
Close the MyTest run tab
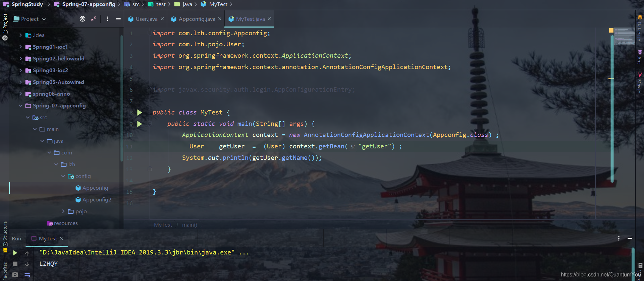point(62,239)
